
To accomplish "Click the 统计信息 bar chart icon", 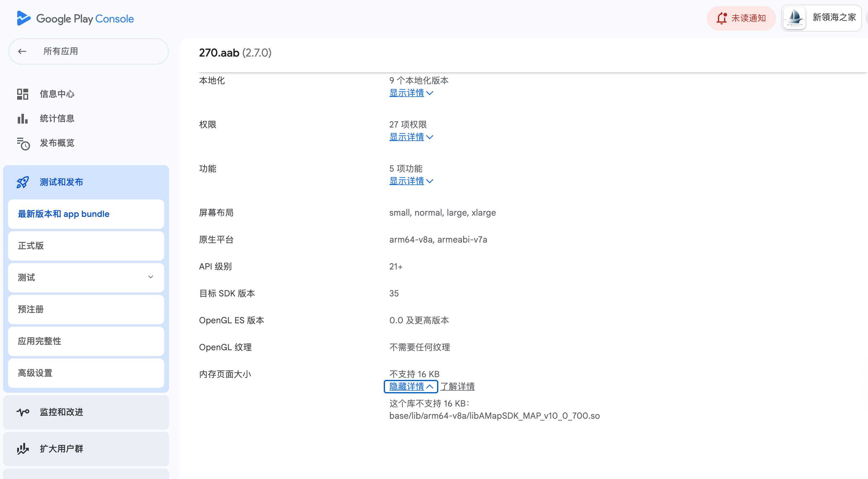I will (x=23, y=118).
